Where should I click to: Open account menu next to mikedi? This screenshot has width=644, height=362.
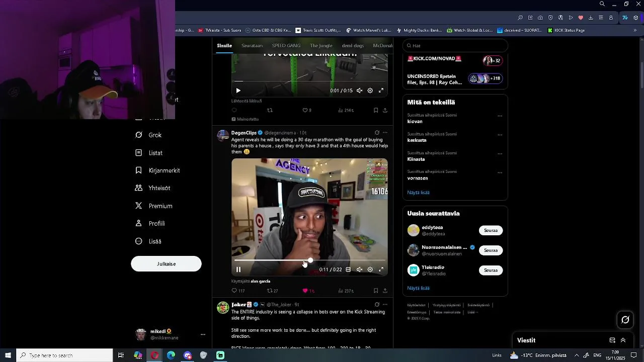pos(203,334)
